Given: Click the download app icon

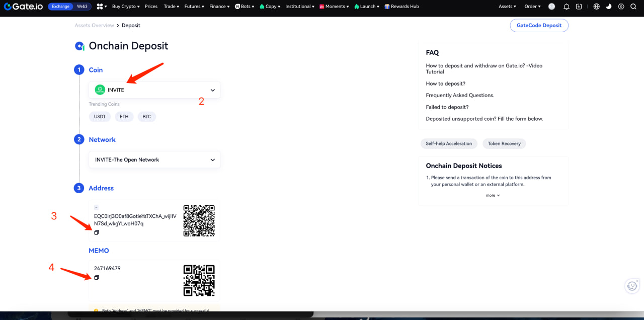Looking at the screenshot, I should point(579,7).
